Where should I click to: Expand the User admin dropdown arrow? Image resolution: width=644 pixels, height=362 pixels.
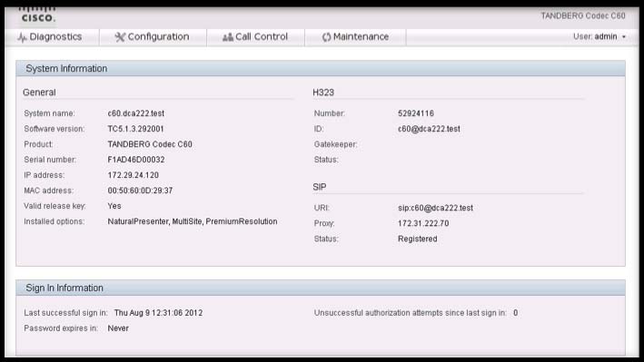(624, 37)
